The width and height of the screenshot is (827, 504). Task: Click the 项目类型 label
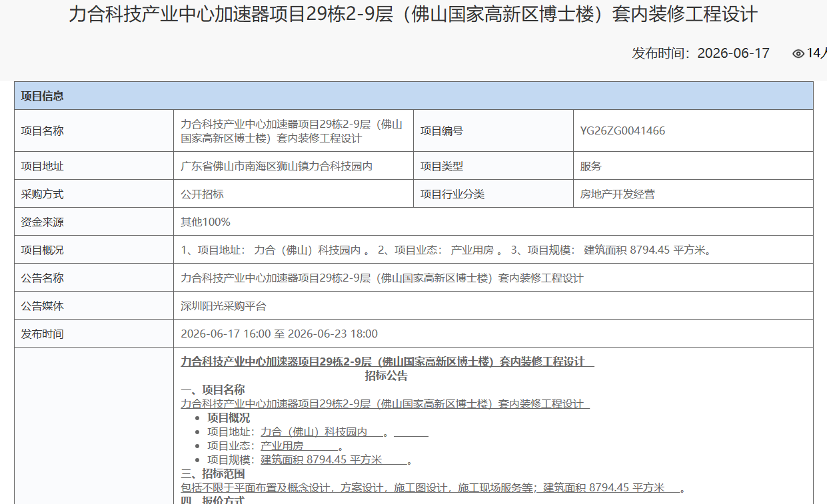441,166
